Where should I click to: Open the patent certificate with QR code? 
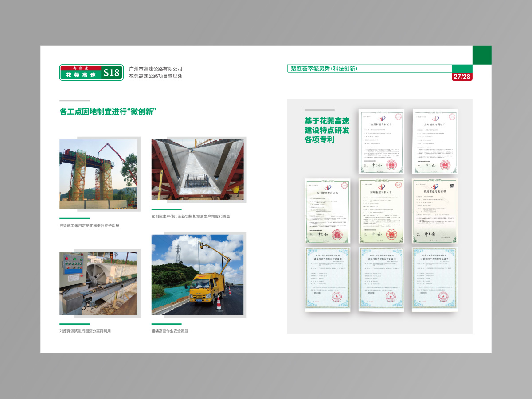434,211
